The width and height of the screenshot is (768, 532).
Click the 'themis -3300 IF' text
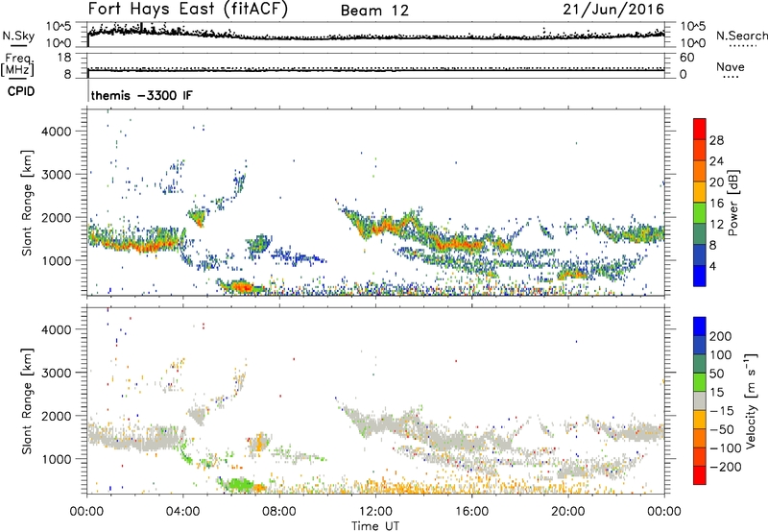tap(141, 95)
